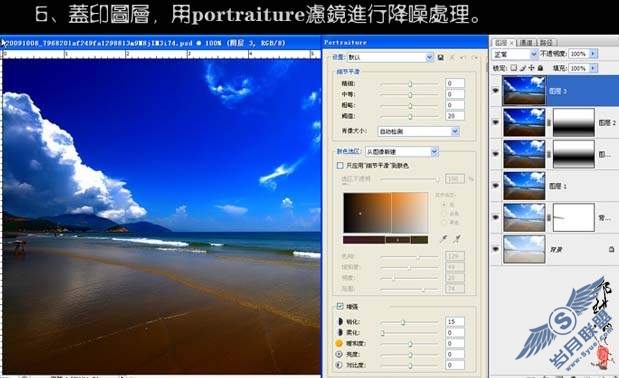Toggle eye of fifth layer with white mask
The height and width of the screenshot is (378, 619).
(496, 217)
